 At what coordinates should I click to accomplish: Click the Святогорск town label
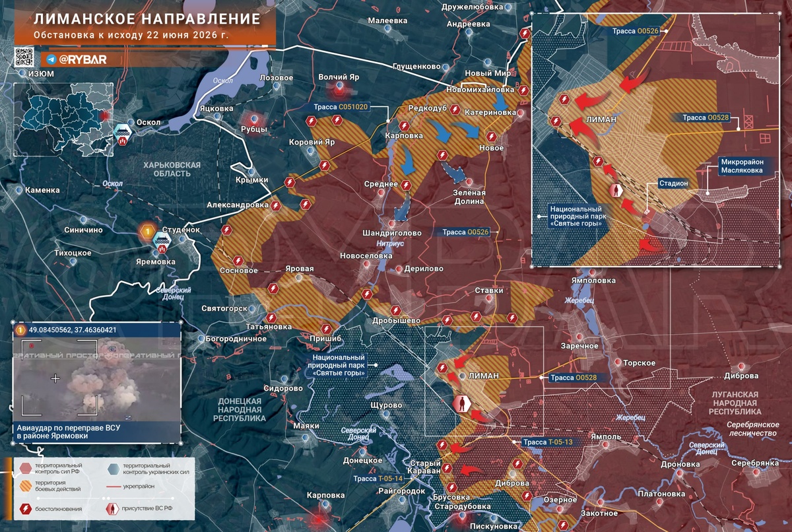pos(224,308)
